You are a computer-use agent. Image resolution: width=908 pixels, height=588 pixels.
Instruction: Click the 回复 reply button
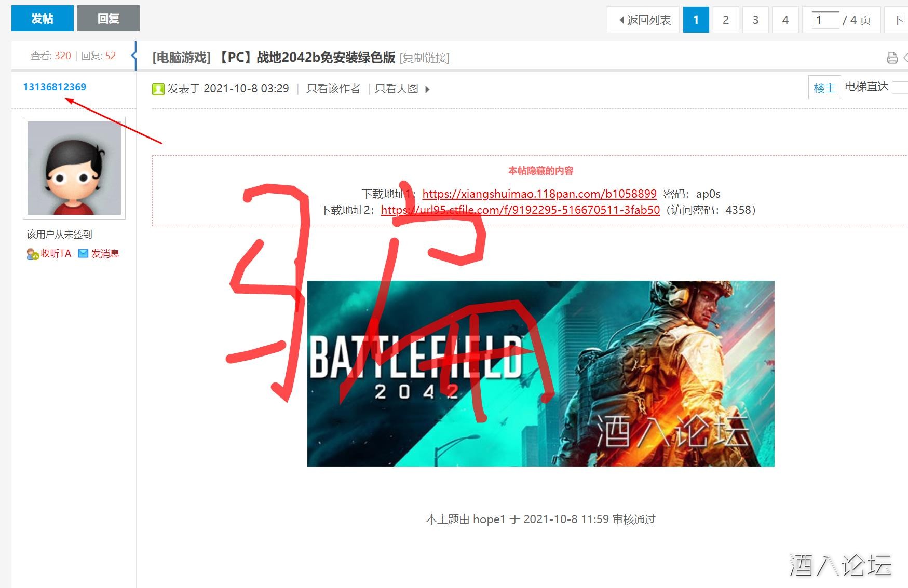click(109, 19)
